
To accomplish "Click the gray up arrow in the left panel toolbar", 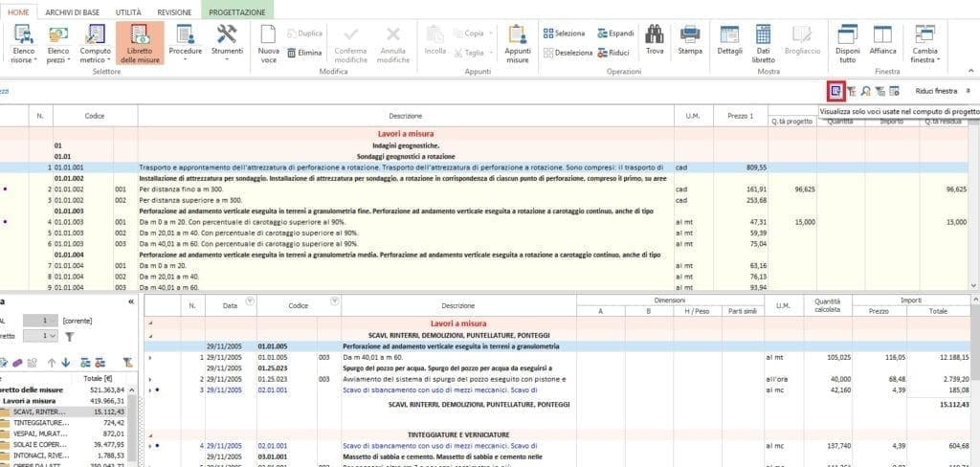I will pyautogui.click(x=52, y=362).
